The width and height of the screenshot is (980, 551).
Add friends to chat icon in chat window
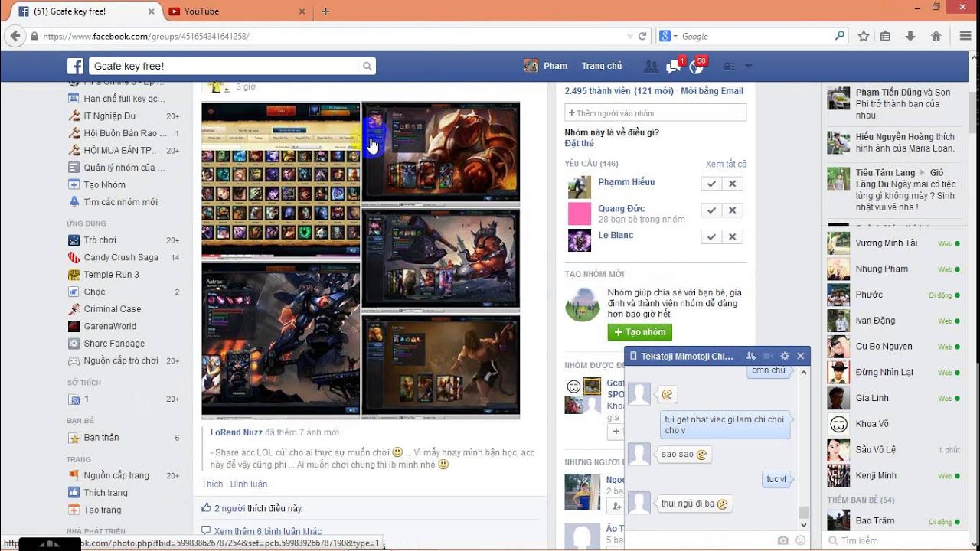pos(751,356)
